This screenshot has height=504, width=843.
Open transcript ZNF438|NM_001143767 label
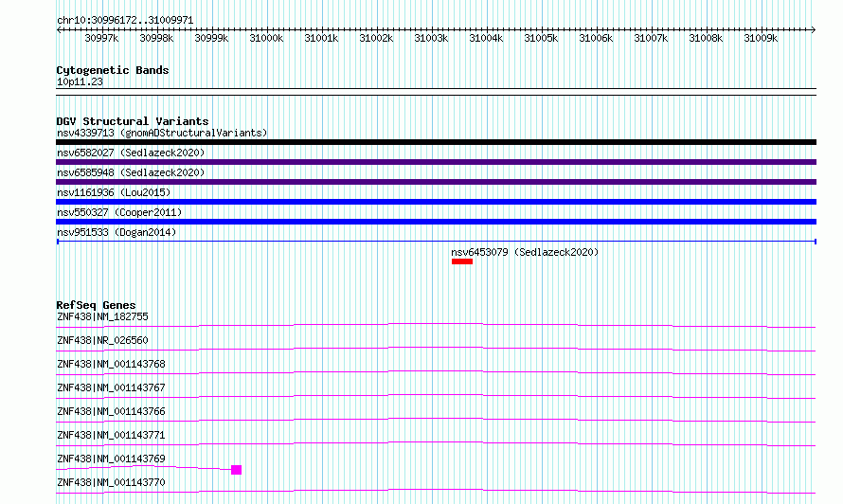[x=111, y=387]
